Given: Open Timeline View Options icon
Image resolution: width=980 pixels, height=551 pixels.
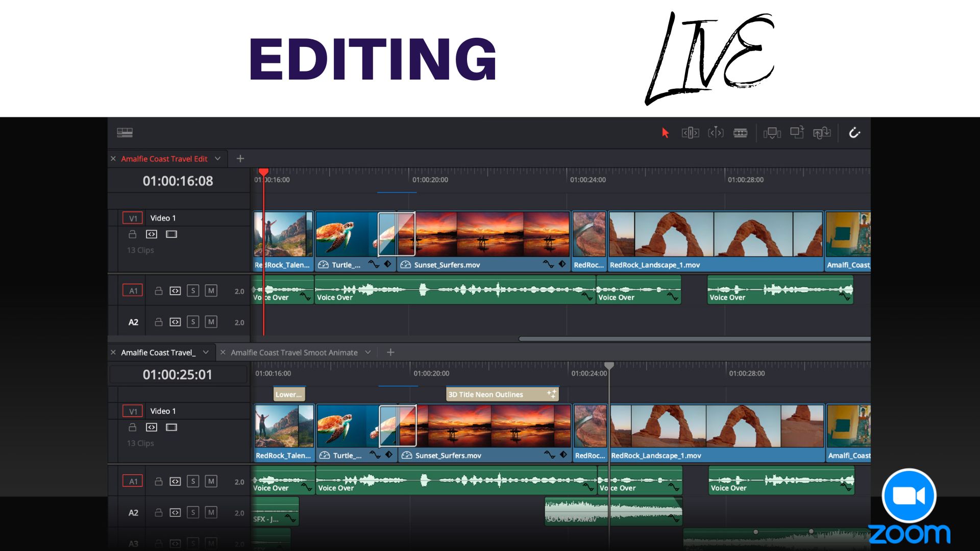Looking at the screenshot, I should tap(125, 133).
